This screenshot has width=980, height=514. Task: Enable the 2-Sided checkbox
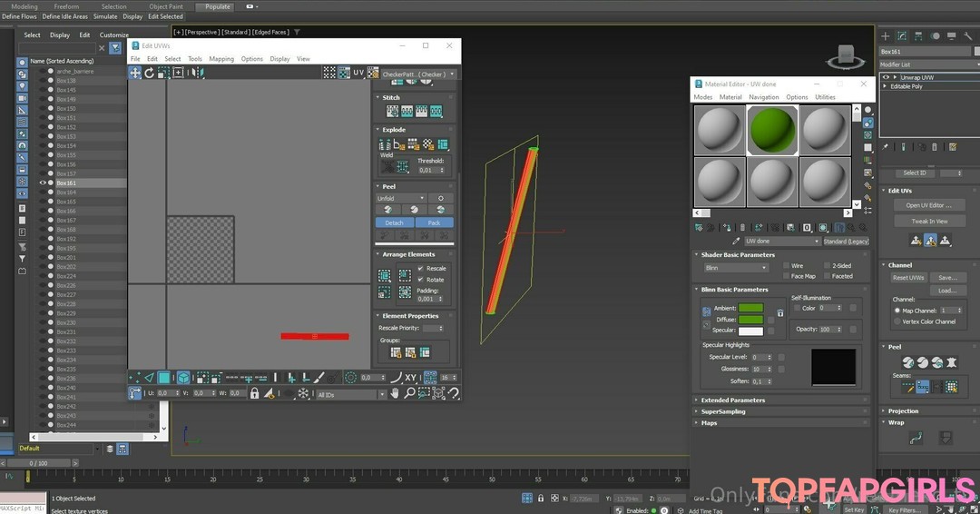coord(825,266)
